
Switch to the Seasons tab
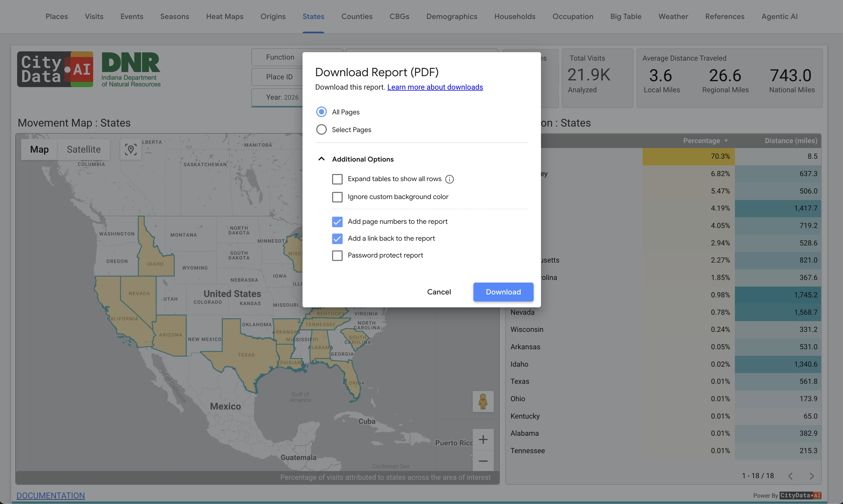(175, 16)
